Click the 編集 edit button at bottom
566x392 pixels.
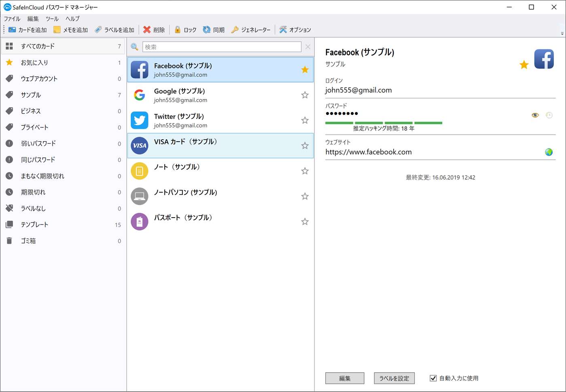pyautogui.click(x=345, y=378)
